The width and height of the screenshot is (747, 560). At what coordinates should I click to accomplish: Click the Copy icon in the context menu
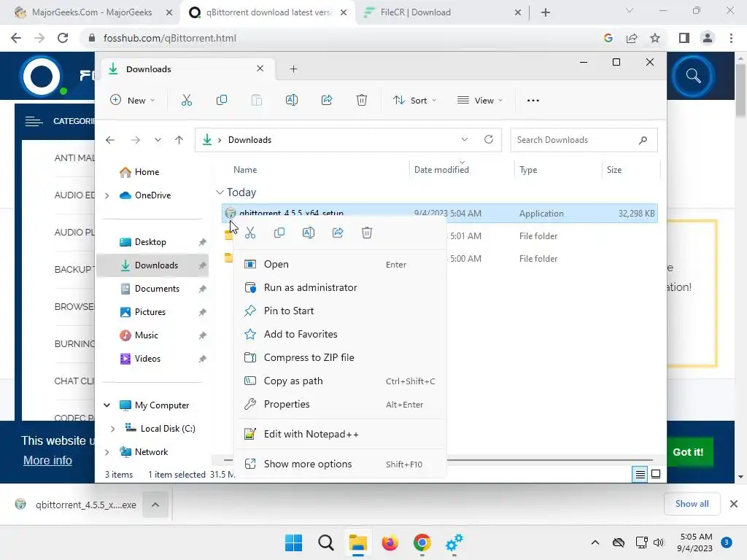279,233
